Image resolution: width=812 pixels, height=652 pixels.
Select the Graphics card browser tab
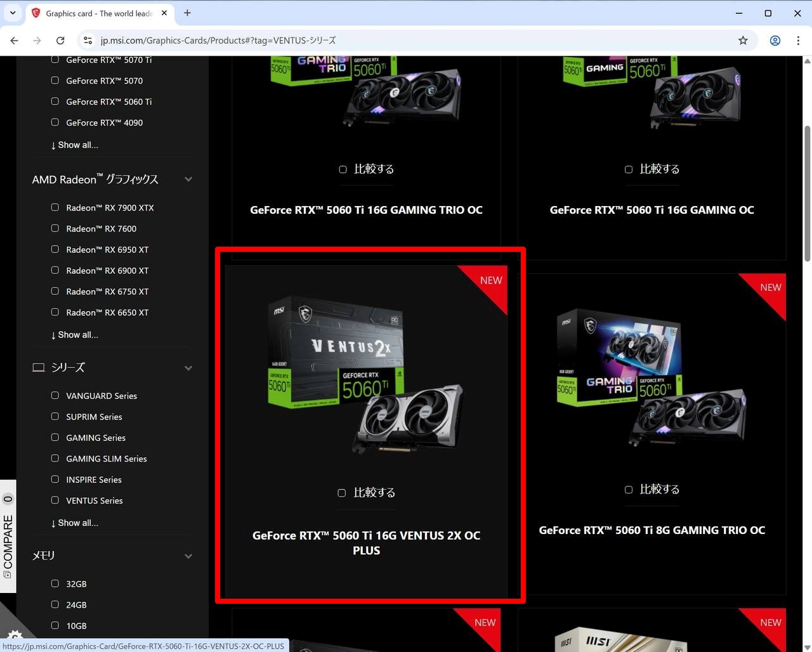point(100,13)
